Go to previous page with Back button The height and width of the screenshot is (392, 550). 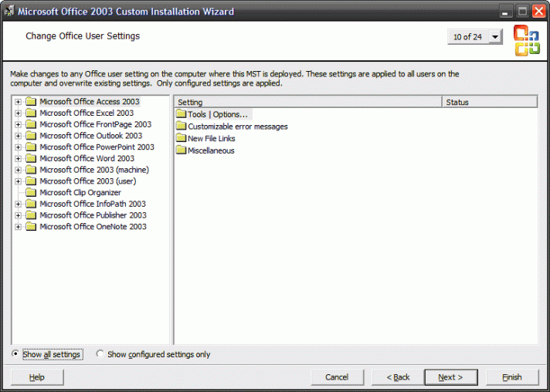click(x=398, y=377)
